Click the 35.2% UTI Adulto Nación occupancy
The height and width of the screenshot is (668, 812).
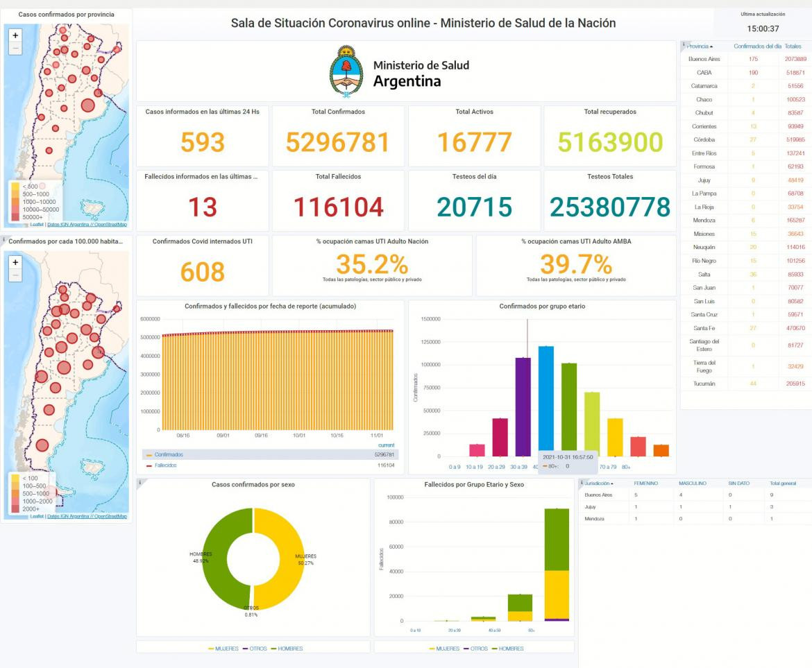point(372,264)
